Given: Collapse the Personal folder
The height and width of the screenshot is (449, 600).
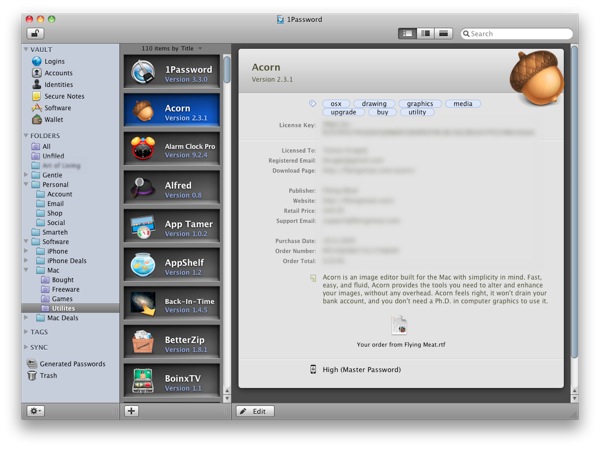Looking at the screenshot, I should [x=26, y=184].
